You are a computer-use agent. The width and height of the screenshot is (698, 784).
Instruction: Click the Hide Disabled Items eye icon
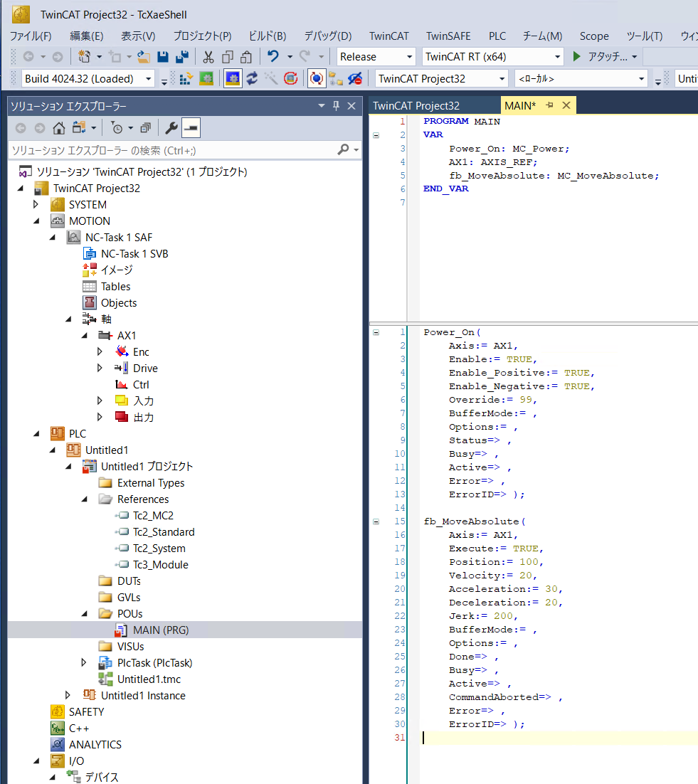pos(355,78)
